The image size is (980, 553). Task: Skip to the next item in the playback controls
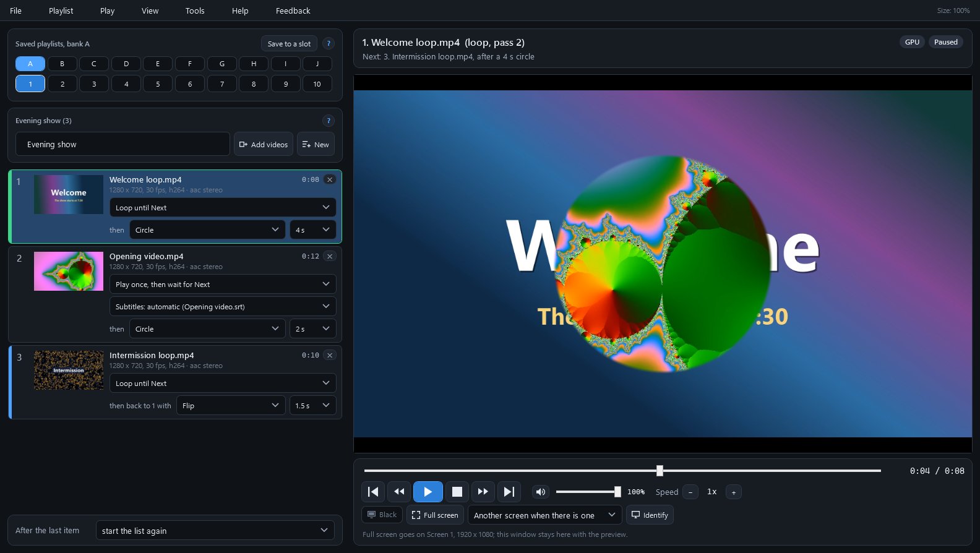click(509, 492)
